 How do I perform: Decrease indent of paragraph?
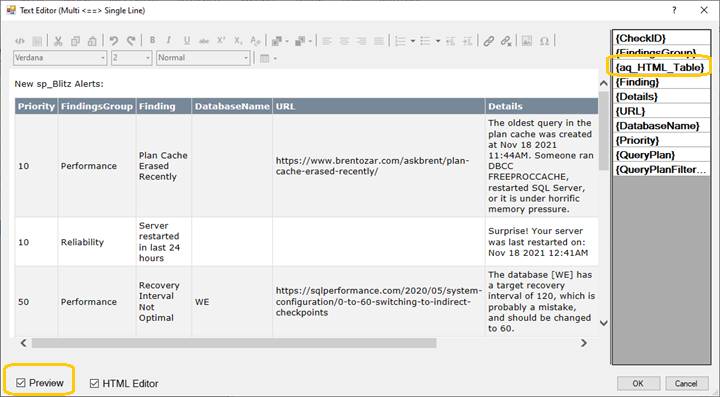click(x=450, y=41)
